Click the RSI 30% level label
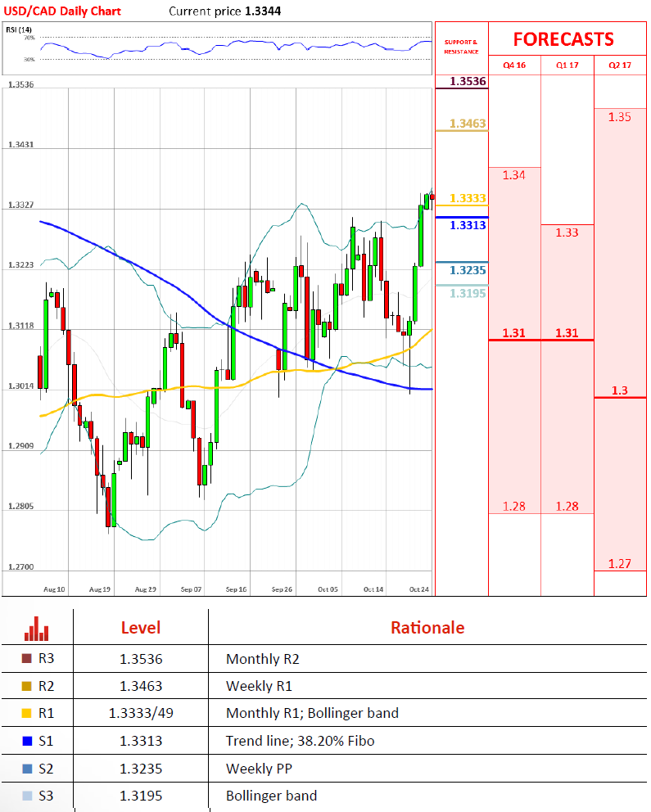The height and width of the screenshot is (812, 651). [x=29, y=60]
